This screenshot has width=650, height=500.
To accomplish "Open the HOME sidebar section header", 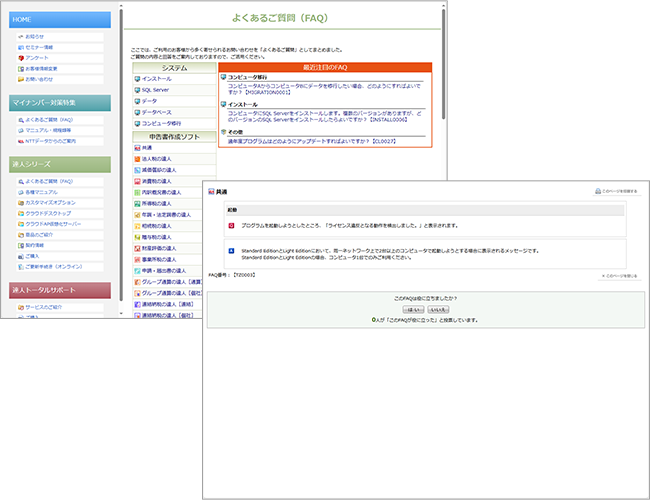I will click(x=60, y=19).
